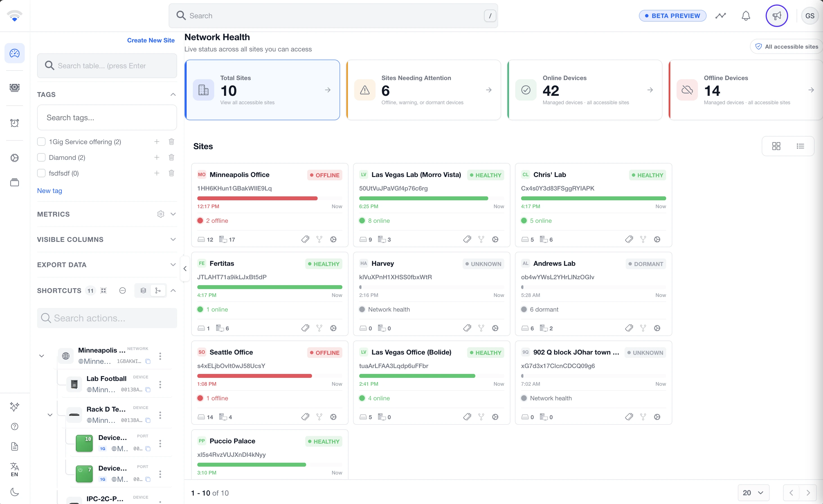Click the tag icon on Fertitas card
The height and width of the screenshot is (504, 823).
(305, 328)
